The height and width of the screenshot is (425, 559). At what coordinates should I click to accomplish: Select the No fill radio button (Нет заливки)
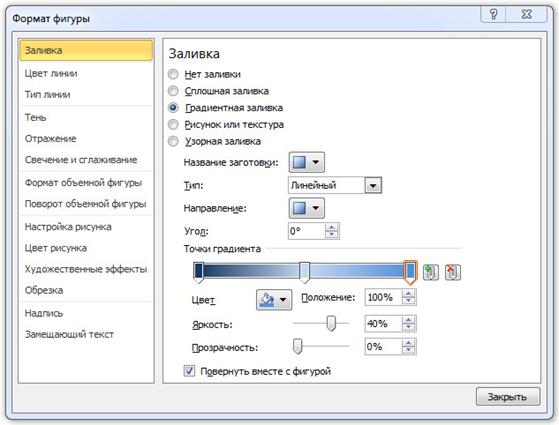pyautogui.click(x=173, y=74)
